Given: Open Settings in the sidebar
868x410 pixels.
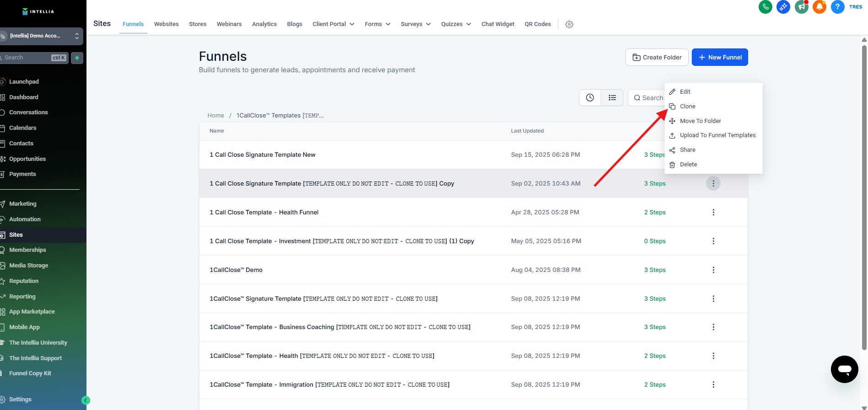Looking at the screenshot, I should coord(20,399).
